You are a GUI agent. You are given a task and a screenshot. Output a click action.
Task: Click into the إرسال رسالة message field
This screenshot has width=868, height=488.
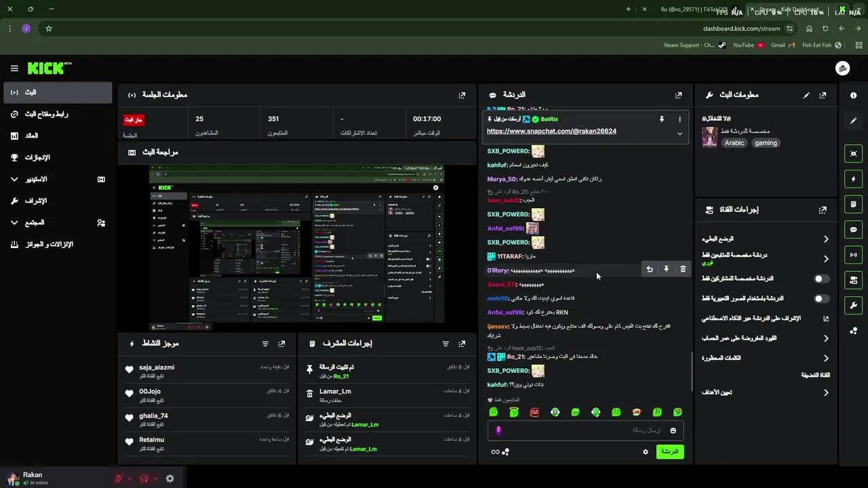(585, 430)
